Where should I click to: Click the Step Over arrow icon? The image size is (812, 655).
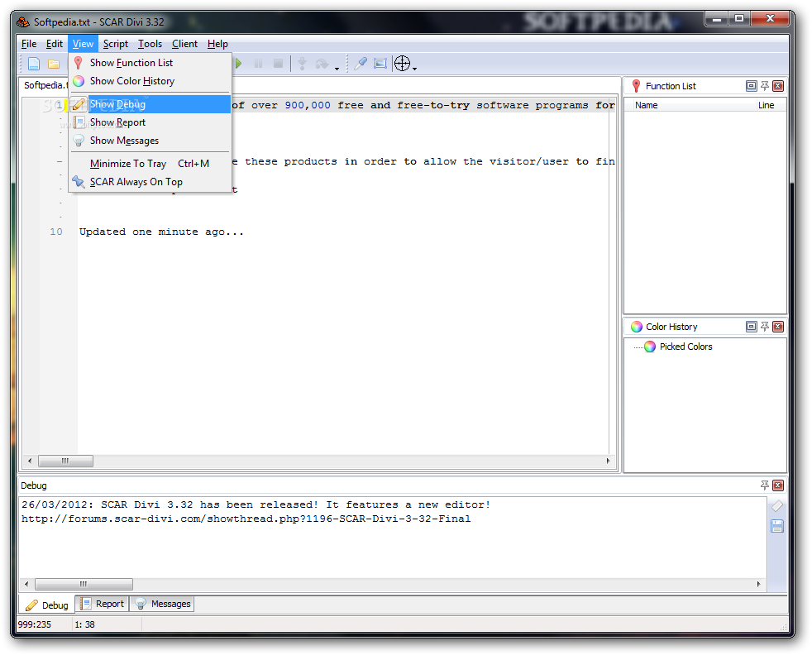322,64
